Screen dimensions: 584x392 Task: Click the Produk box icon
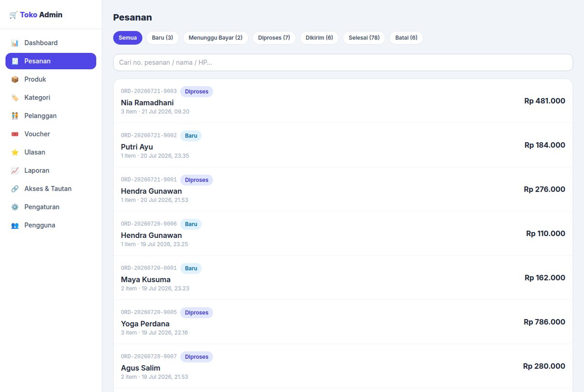point(15,79)
